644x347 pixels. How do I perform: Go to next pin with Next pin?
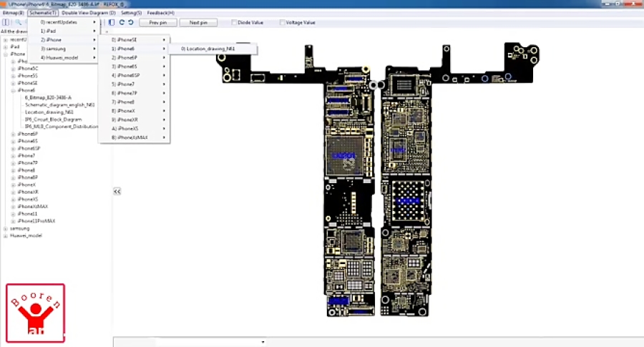[198, 23]
